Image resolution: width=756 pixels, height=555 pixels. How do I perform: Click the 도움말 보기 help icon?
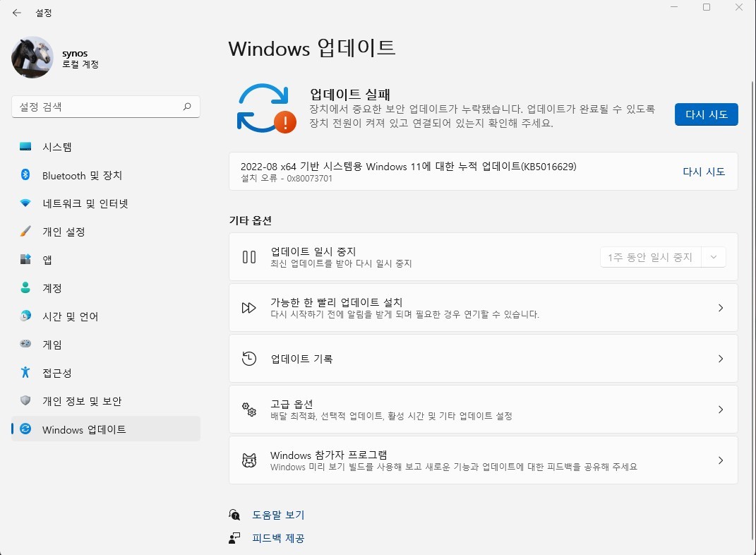point(234,515)
